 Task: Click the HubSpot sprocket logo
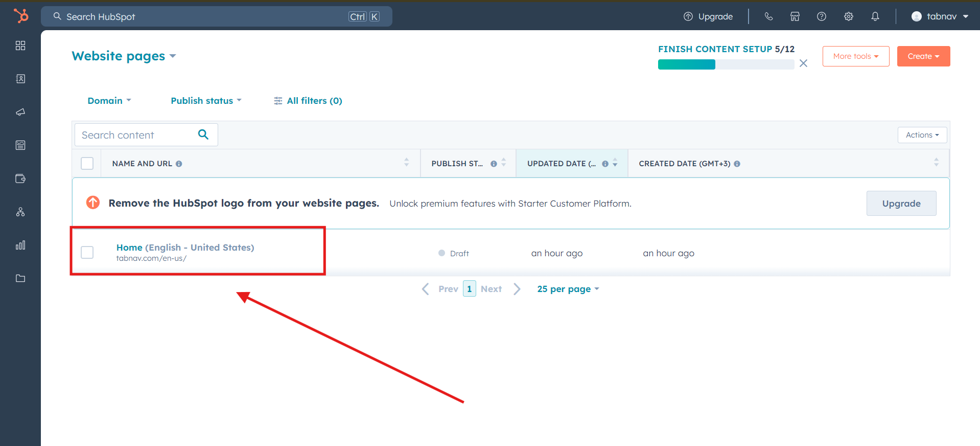tap(21, 16)
